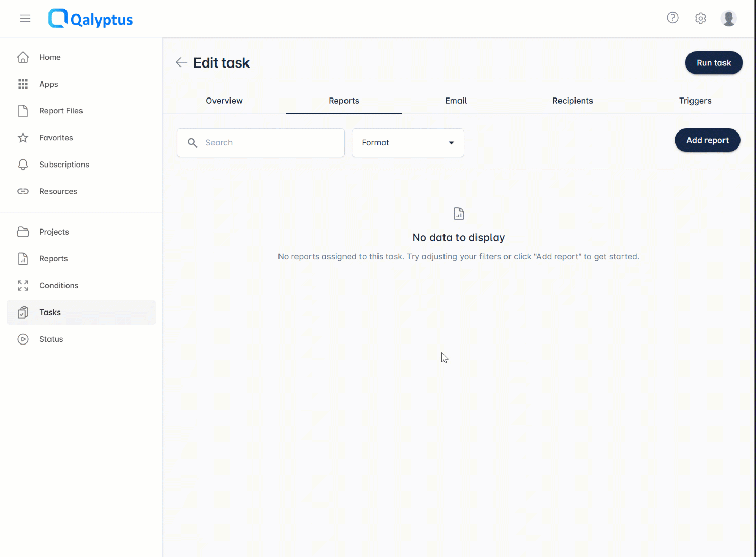Click the Favorites star icon

[23, 137]
